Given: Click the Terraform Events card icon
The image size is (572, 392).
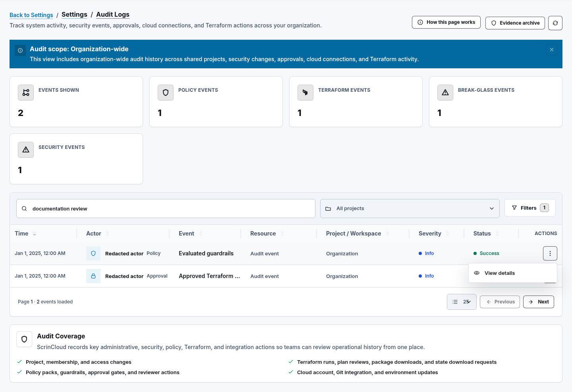Looking at the screenshot, I should pyautogui.click(x=305, y=93).
